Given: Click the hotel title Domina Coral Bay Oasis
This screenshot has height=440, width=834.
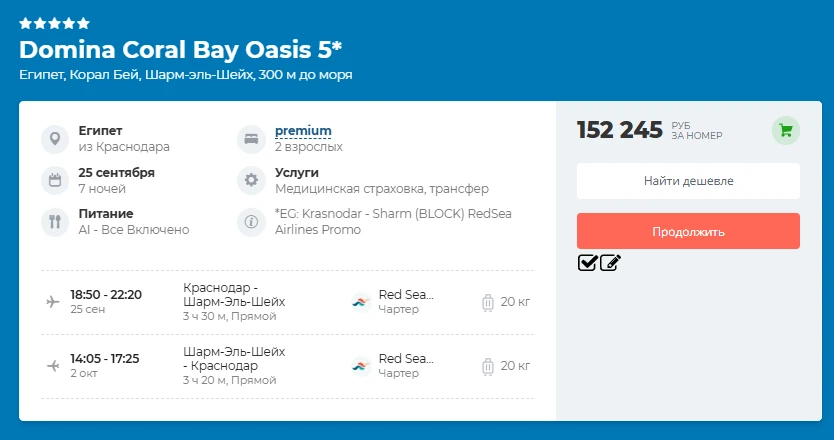Looking at the screenshot, I should pyautogui.click(x=180, y=49).
